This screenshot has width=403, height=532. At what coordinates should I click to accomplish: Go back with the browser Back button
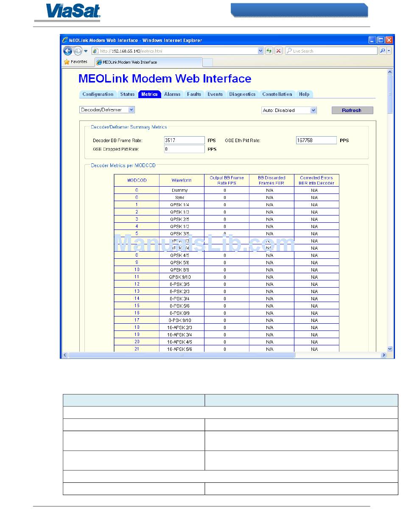pyautogui.click(x=67, y=51)
